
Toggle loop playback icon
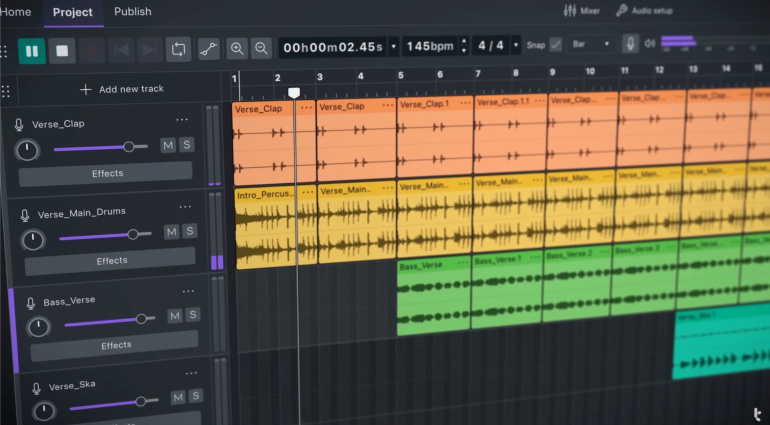point(178,48)
